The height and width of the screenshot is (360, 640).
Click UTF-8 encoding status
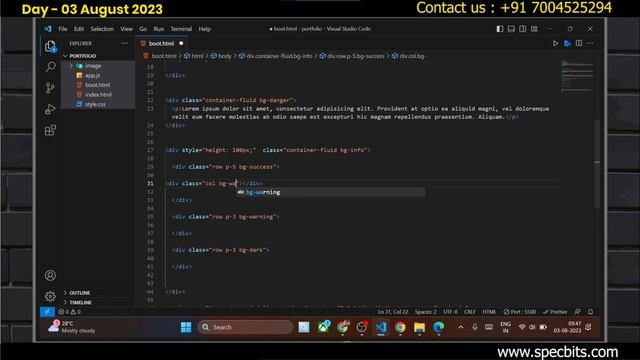[450, 311]
